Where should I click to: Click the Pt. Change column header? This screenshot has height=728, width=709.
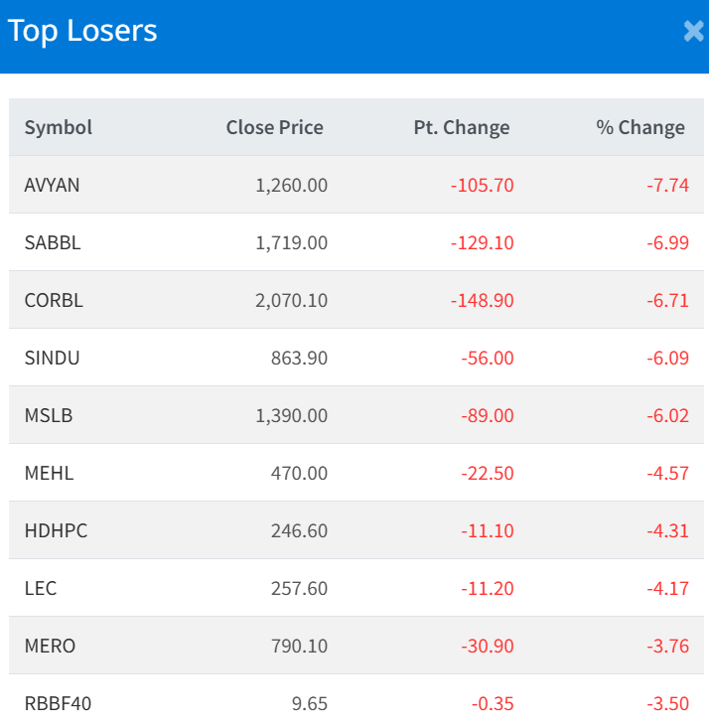point(461,127)
